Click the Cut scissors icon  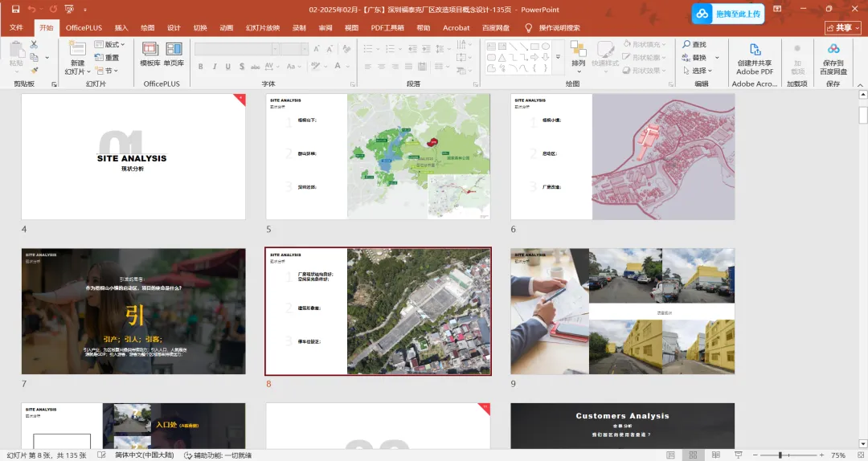[x=34, y=44]
